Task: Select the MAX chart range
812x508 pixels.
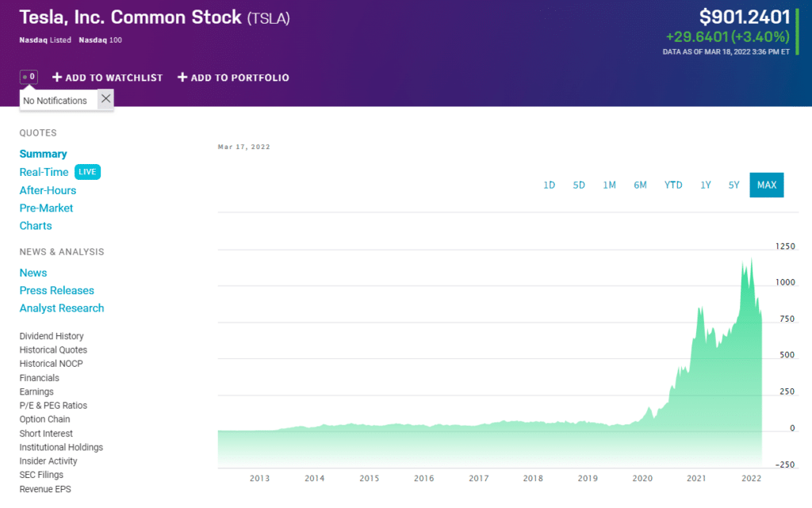Action: coord(767,185)
